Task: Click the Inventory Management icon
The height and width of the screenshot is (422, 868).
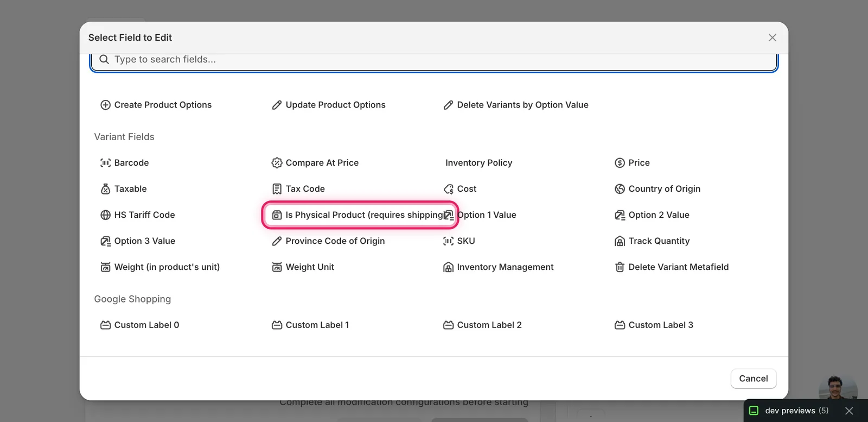Action: tap(448, 267)
